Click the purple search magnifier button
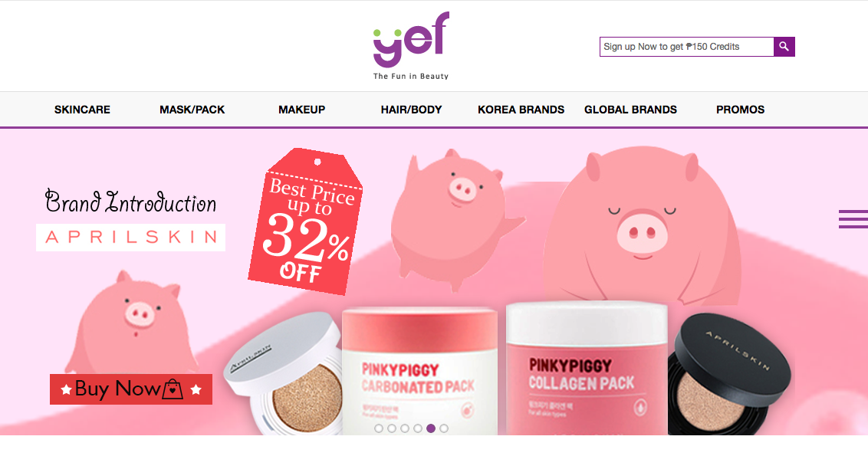Viewport: 868px width, 456px height. [x=784, y=47]
